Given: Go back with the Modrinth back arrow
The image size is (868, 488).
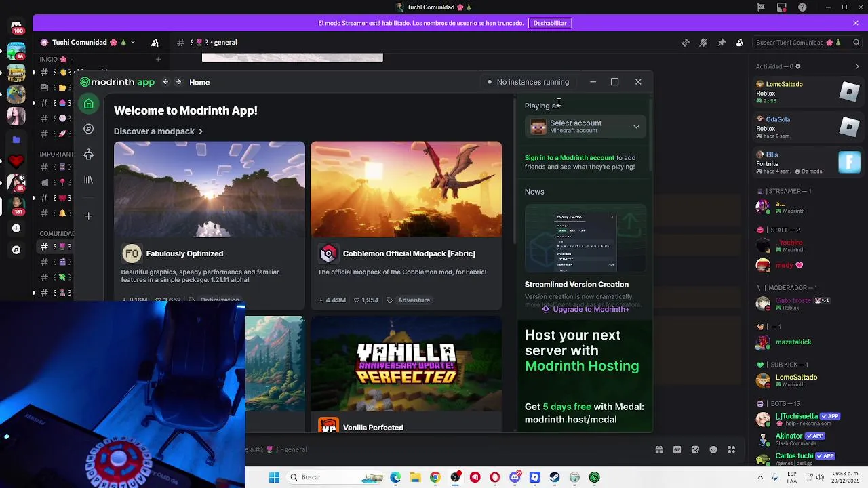Looking at the screenshot, I should (x=165, y=82).
